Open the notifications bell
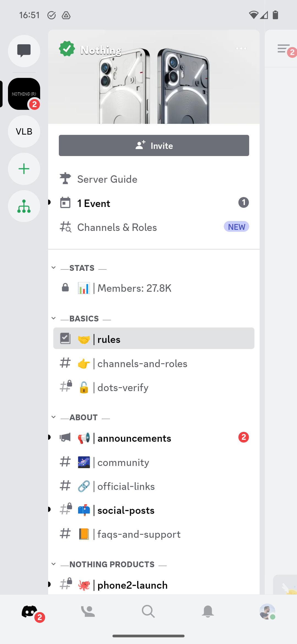This screenshot has height=644, width=297. (208, 612)
